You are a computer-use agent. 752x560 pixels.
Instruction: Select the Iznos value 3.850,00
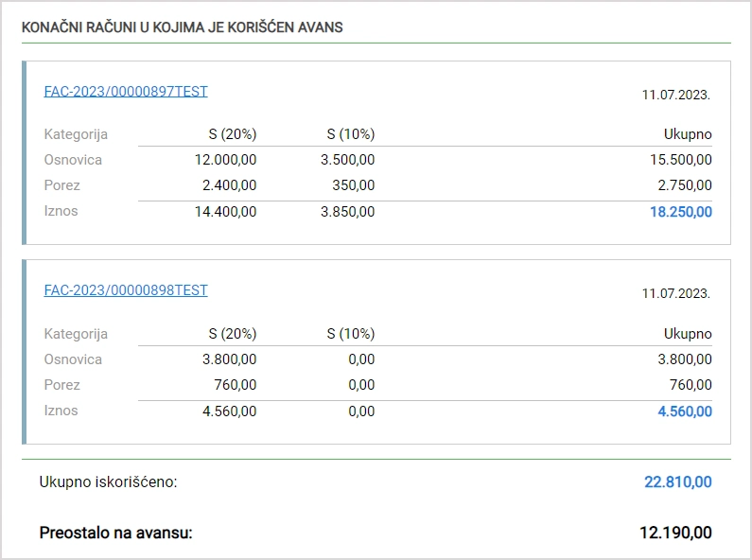click(348, 212)
